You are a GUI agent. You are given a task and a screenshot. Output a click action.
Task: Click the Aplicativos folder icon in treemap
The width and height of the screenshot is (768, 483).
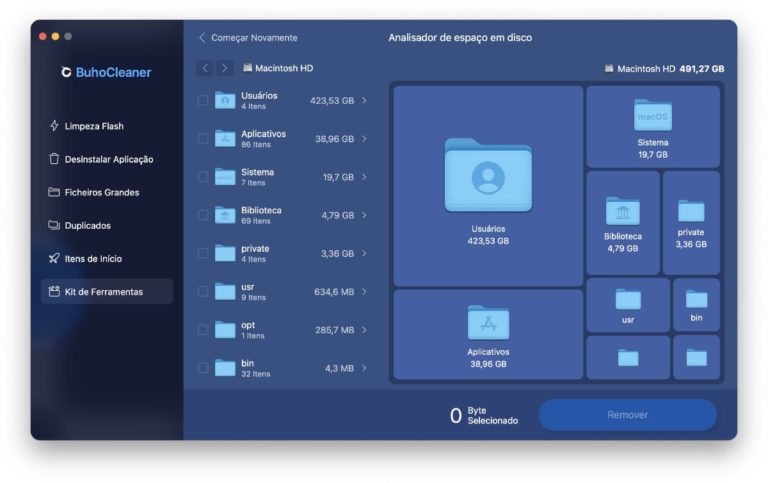click(488, 323)
